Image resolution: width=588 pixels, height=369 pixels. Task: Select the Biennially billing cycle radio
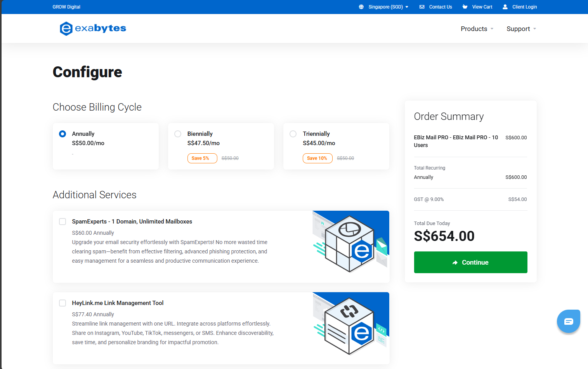pyautogui.click(x=178, y=134)
